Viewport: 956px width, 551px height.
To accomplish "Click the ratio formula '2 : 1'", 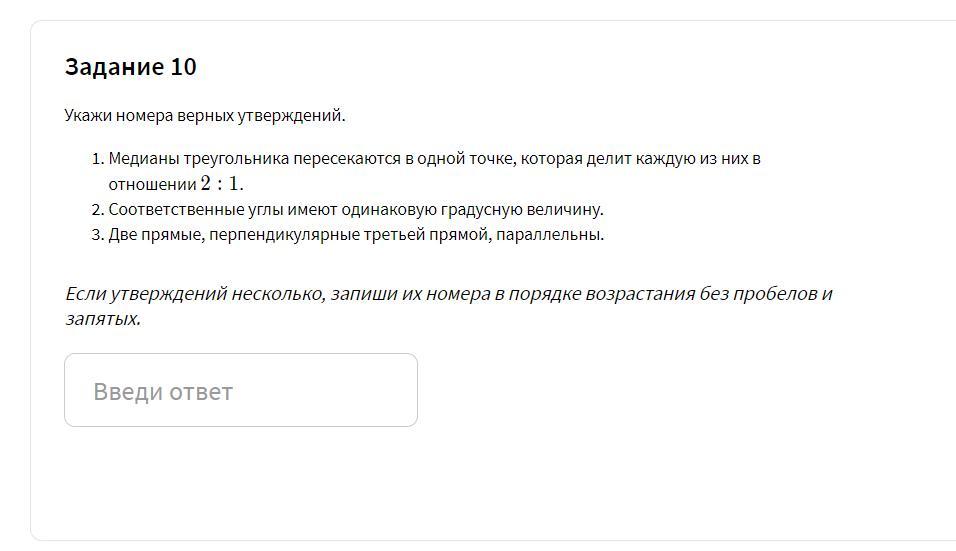I will tap(222, 183).
